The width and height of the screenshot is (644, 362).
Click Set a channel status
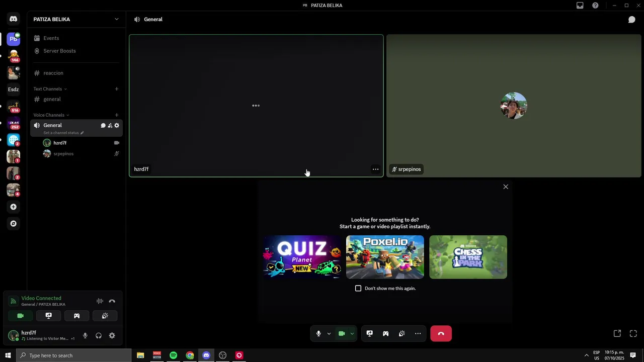(x=63, y=133)
